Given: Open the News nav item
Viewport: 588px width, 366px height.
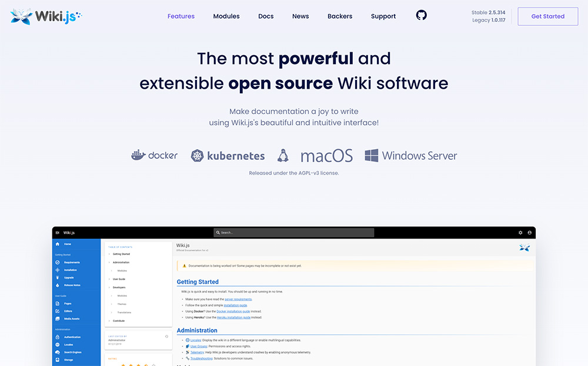Looking at the screenshot, I should [300, 16].
